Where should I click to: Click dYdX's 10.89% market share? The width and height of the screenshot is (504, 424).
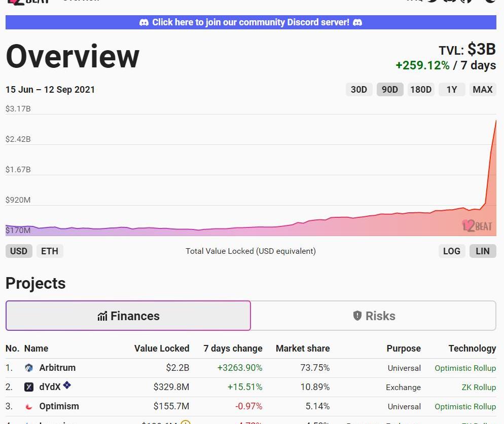(315, 387)
